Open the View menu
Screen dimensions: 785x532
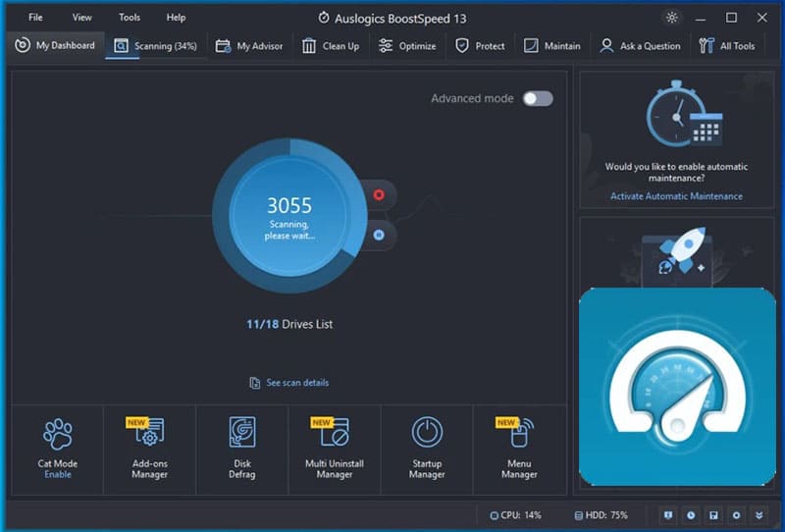point(82,18)
